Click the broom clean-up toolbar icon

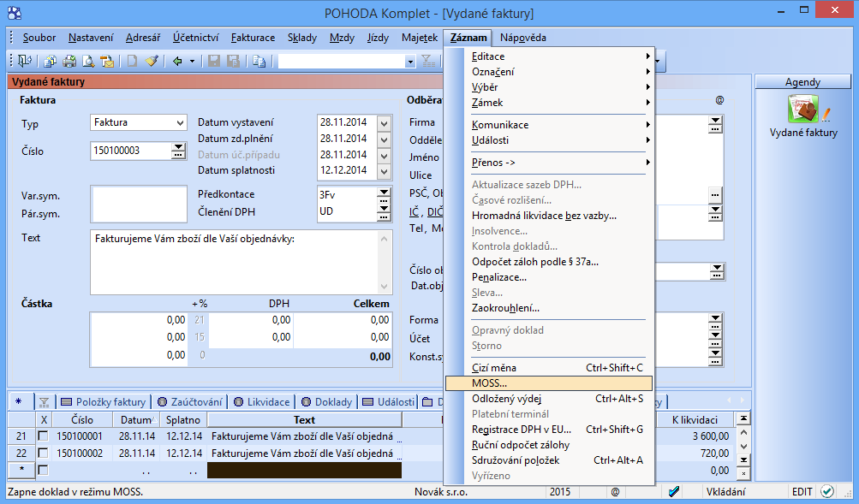(152, 62)
